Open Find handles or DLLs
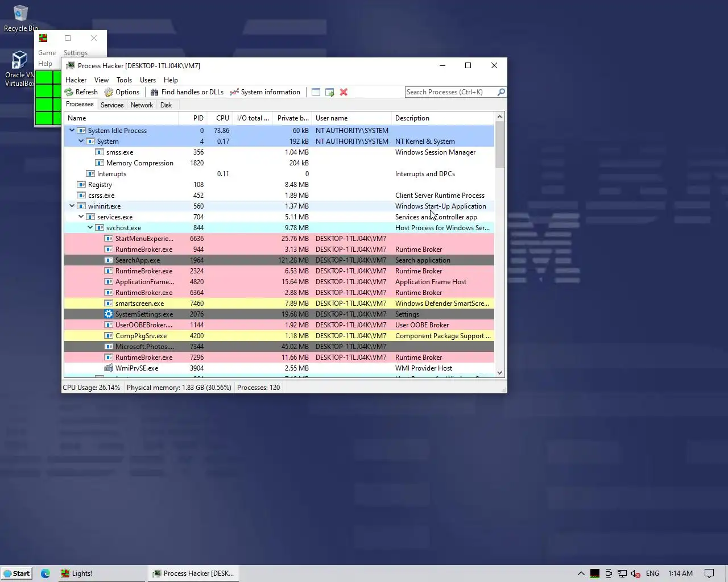 tap(187, 92)
